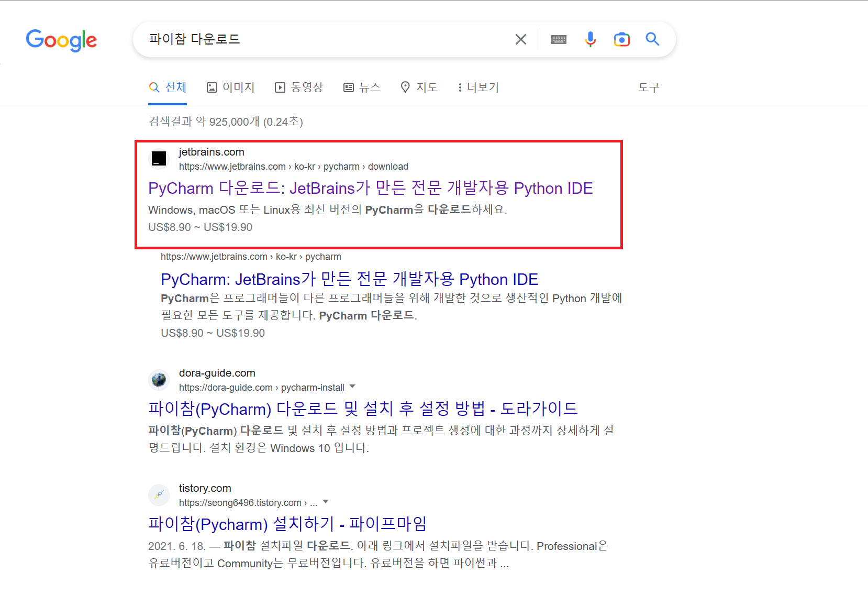Click the dora-guide.com pycharm-install URL
The image size is (868, 595).
[262, 388]
